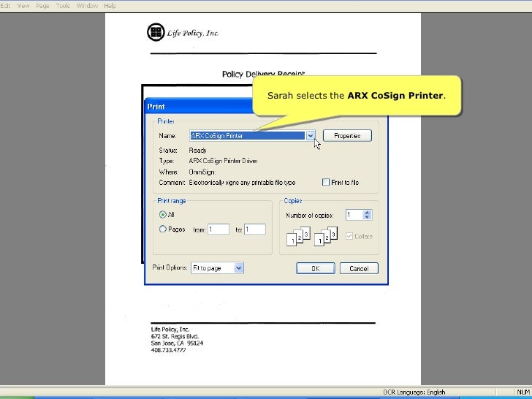Click Cancel in the Print dialog

pos(359,268)
